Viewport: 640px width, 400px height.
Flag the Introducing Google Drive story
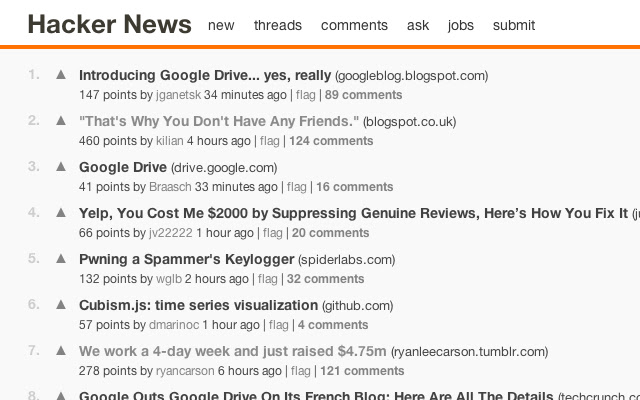pos(306,95)
